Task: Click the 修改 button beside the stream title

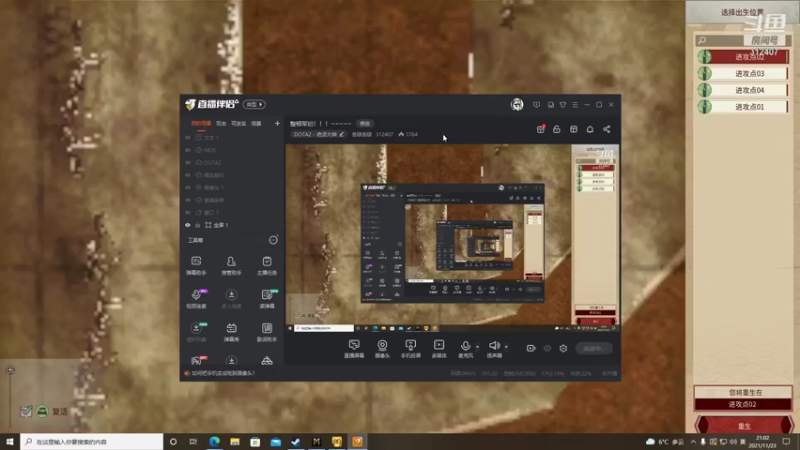Action: [x=365, y=123]
